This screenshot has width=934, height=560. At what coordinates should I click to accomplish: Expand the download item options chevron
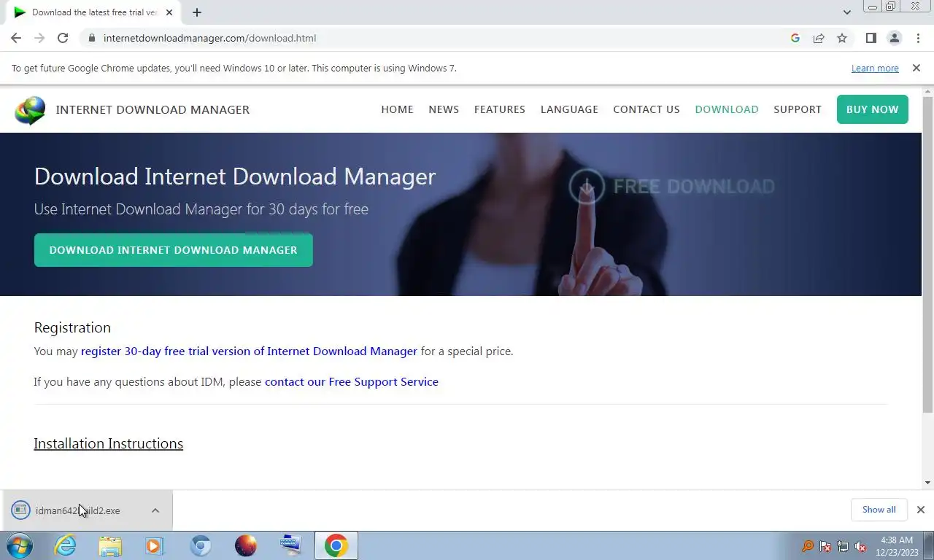click(155, 510)
